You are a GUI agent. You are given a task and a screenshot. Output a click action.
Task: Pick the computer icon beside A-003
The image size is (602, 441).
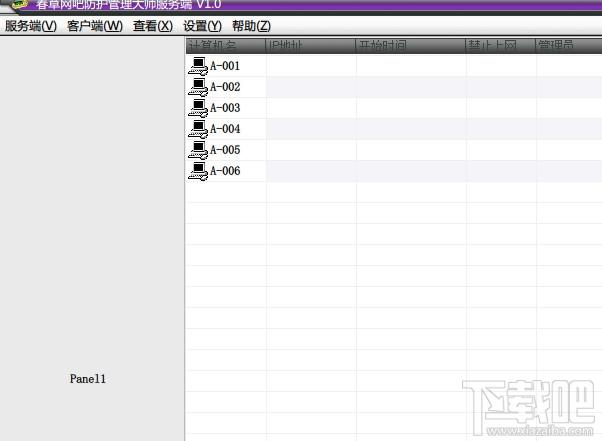click(198, 108)
